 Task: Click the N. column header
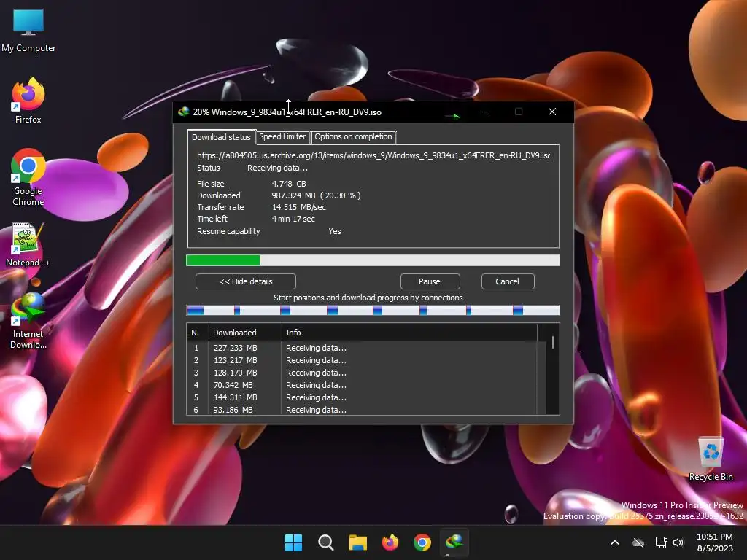tap(198, 332)
